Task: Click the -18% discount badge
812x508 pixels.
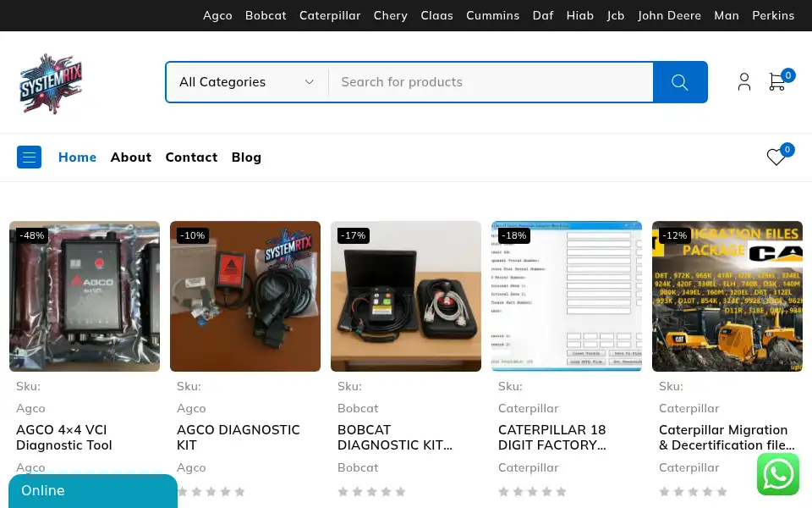Action: click(513, 235)
